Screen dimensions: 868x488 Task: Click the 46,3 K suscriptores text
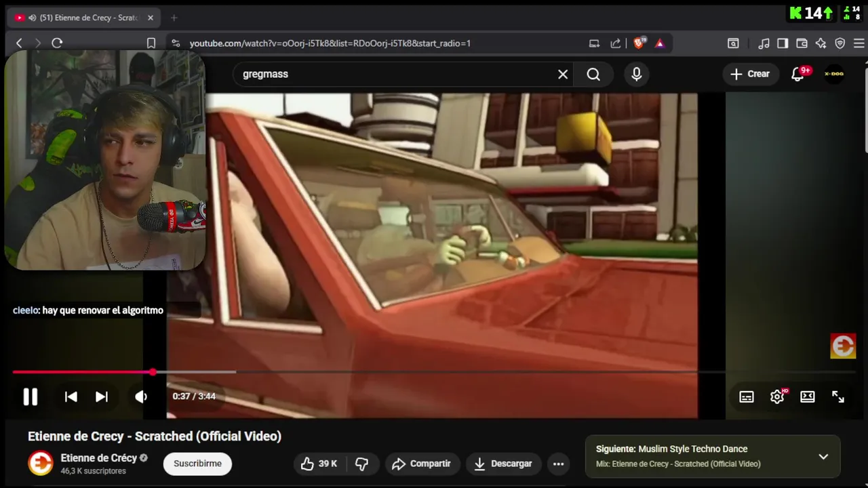[93, 471]
